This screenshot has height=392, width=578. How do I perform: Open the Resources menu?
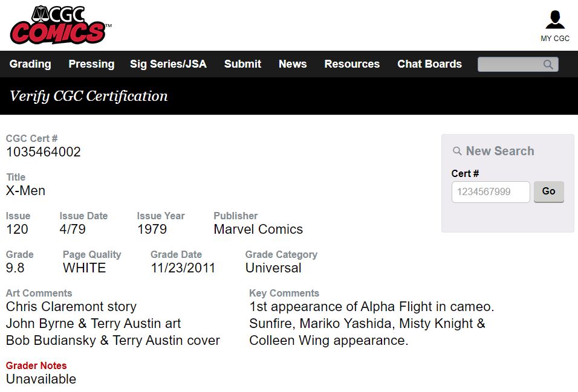click(352, 64)
